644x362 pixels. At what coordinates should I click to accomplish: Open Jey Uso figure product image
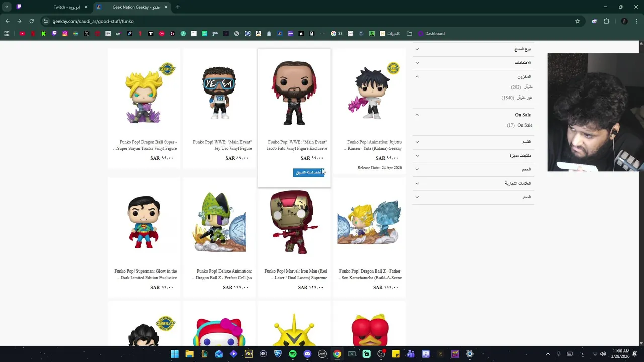click(219, 93)
